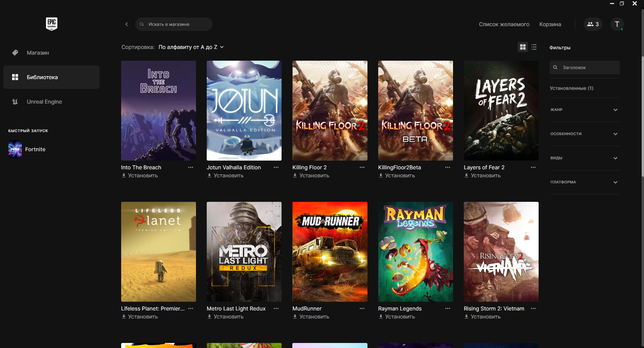Open Список желаемого wishlist
Screen dimensions: 644x348
(504, 24)
